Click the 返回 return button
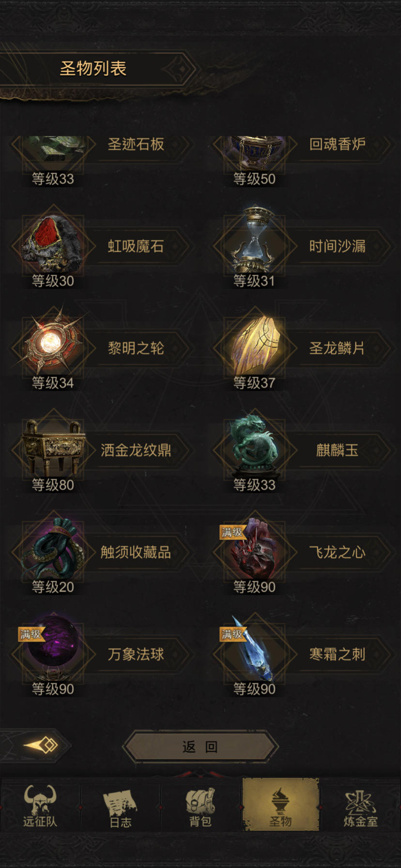This screenshot has width=401, height=868. point(200,746)
